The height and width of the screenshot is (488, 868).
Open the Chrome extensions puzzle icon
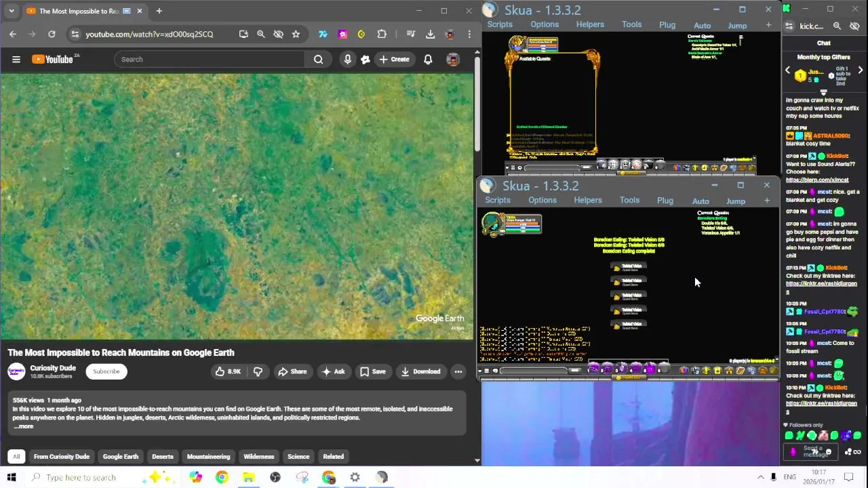382,34
